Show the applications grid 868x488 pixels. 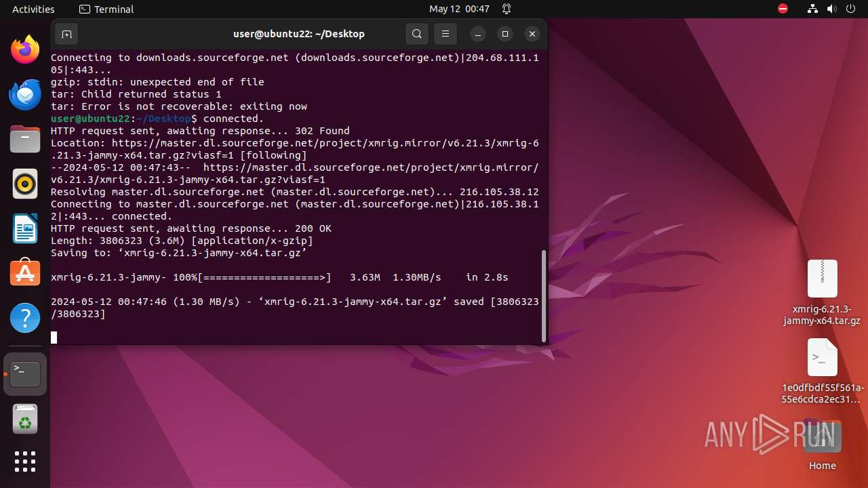(25, 462)
